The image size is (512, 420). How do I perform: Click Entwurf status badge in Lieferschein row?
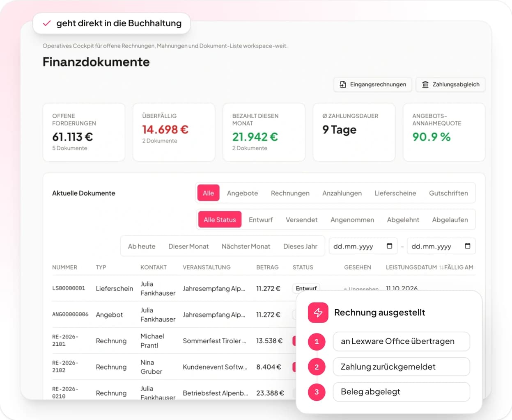[306, 288]
